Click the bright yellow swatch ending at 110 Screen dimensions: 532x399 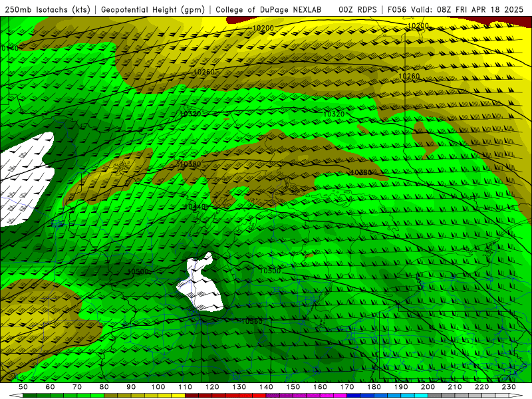pyautogui.click(x=178, y=396)
